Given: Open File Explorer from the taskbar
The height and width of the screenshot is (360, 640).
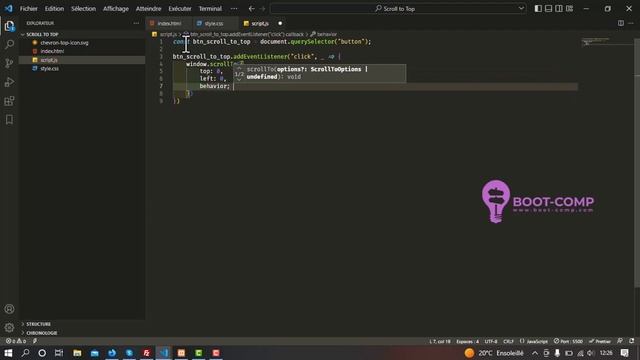Looking at the screenshot, I should pos(77,353).
